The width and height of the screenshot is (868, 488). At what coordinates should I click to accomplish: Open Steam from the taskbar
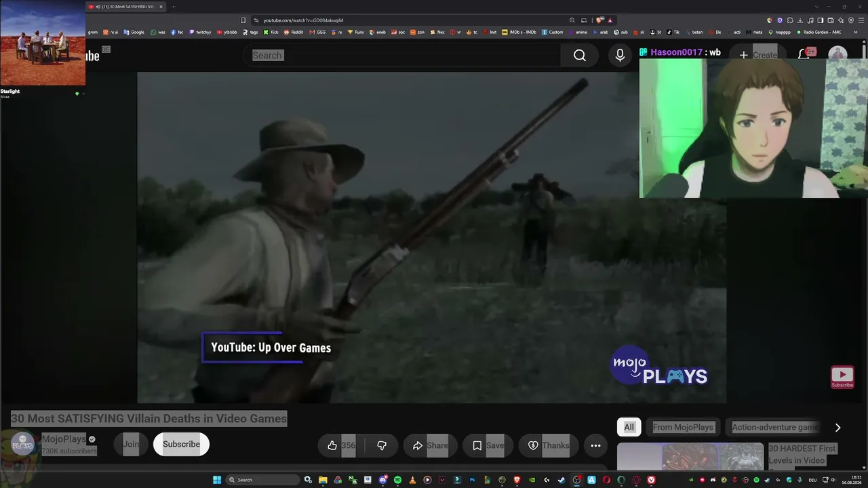point(561,480)
